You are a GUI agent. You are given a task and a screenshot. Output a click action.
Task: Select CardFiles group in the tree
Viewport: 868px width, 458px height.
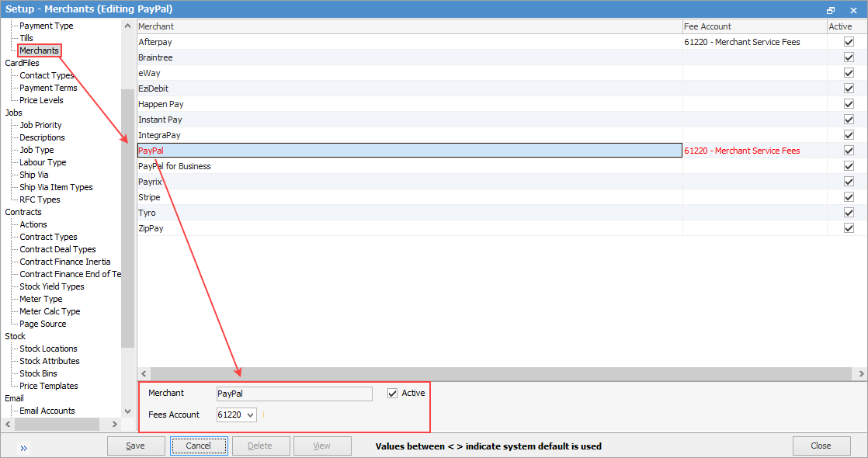[23, 63]
